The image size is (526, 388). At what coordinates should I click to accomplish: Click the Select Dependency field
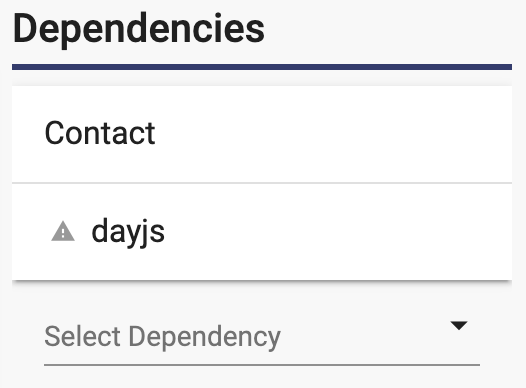pos(262,336)
